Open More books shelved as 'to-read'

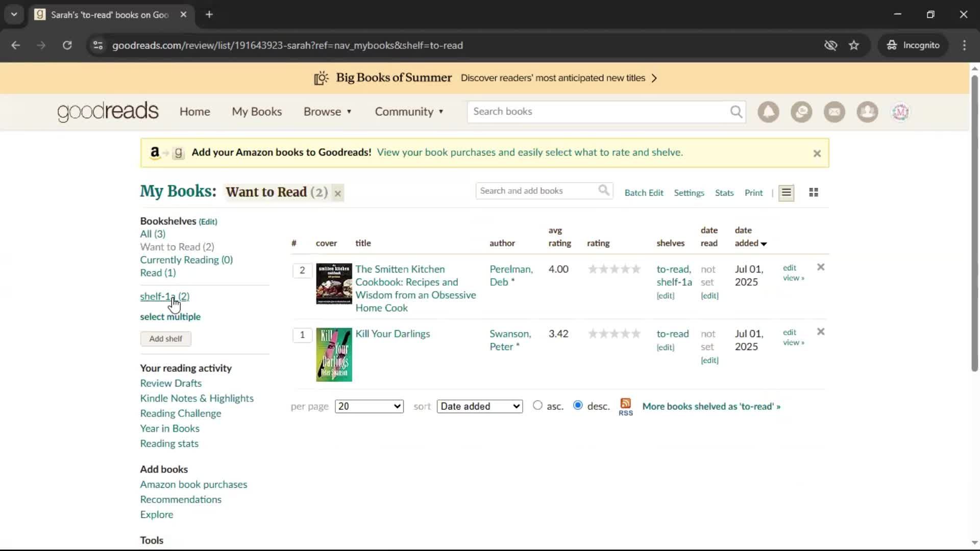tap(711, 407)
